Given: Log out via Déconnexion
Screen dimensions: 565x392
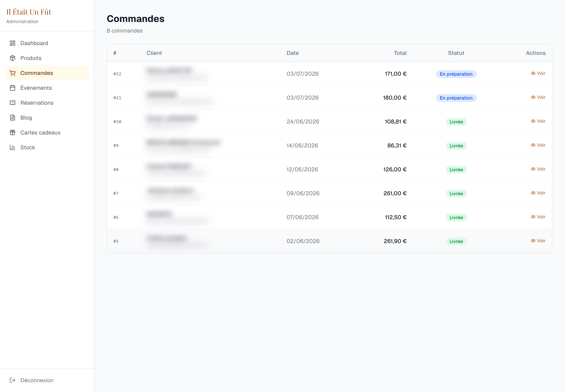Looking at the screenshot, I should point(47,380).
